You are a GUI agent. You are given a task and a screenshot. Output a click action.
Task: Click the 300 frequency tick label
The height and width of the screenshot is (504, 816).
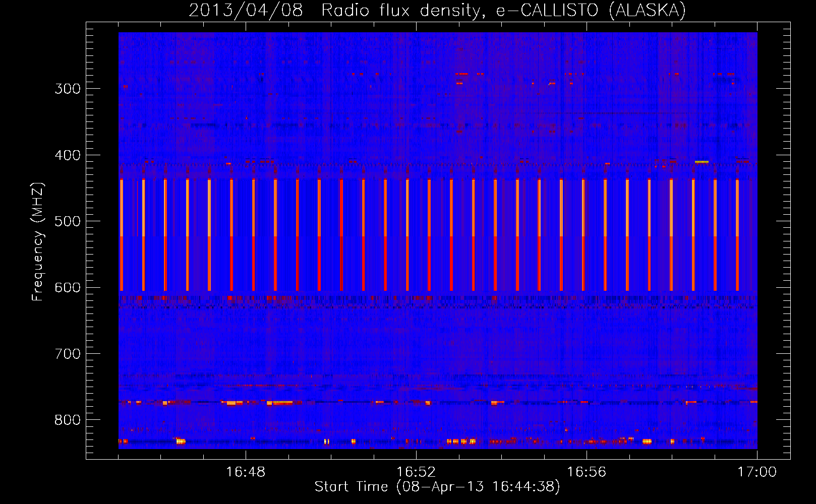68,89
